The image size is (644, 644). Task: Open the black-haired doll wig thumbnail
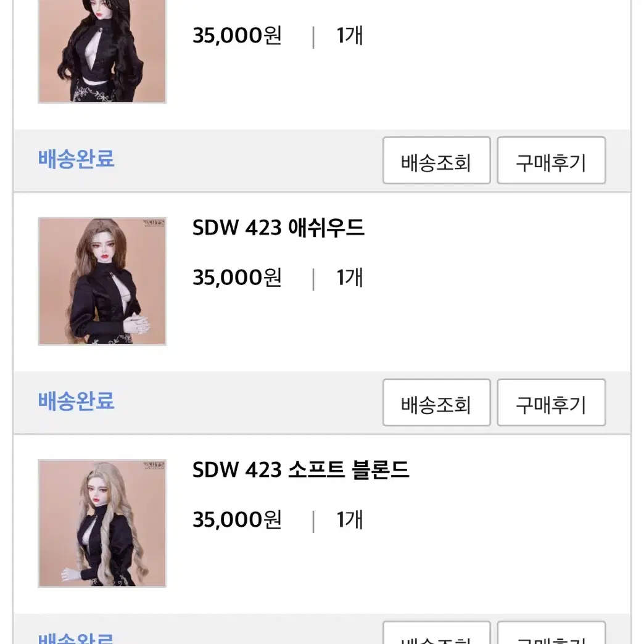[x=102, y=51]
